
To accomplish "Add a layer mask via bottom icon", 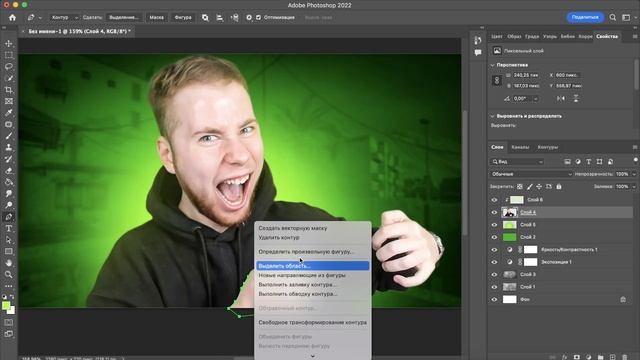I will pos(576,357).
